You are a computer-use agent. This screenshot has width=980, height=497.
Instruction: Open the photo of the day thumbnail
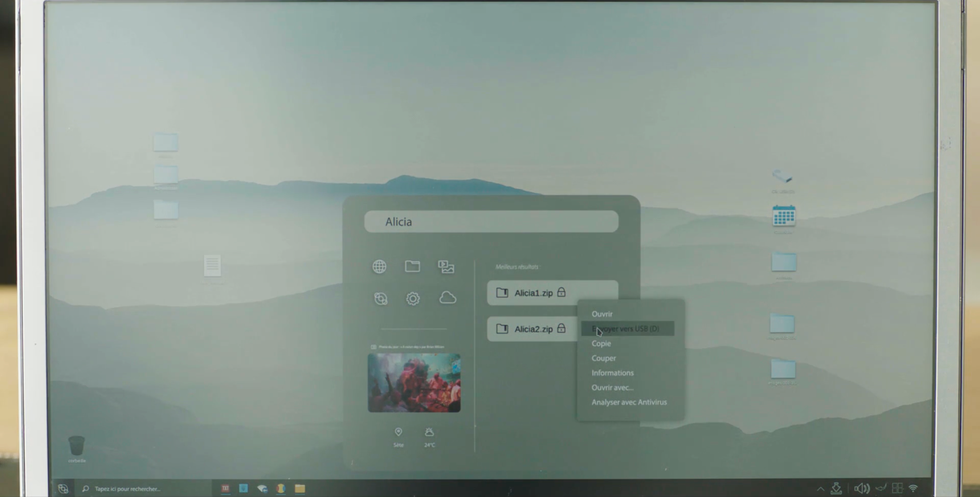[x=414, y=382]
